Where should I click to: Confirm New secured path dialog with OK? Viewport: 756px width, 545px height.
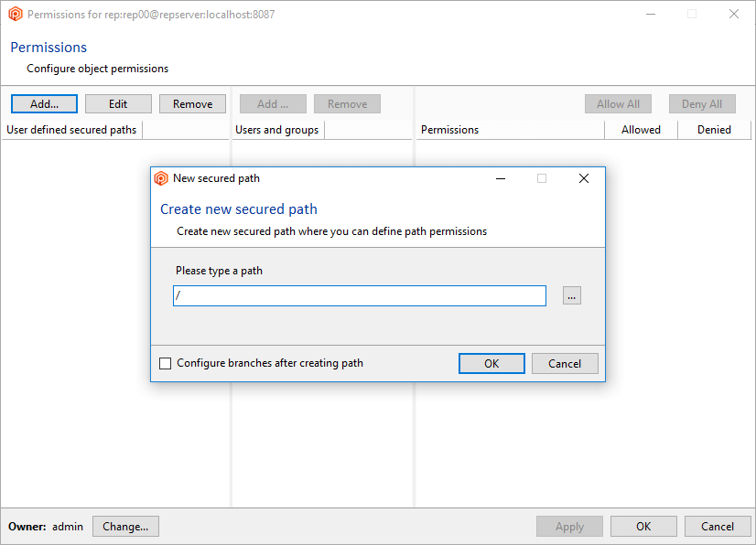click(491, 363)
